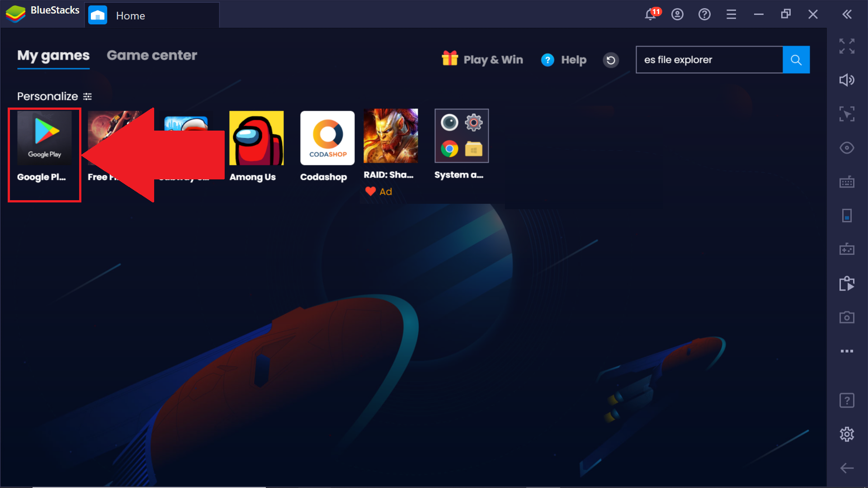Click the rotate device icon
This screenshot has width=868, height=488.
coord(847,216)
